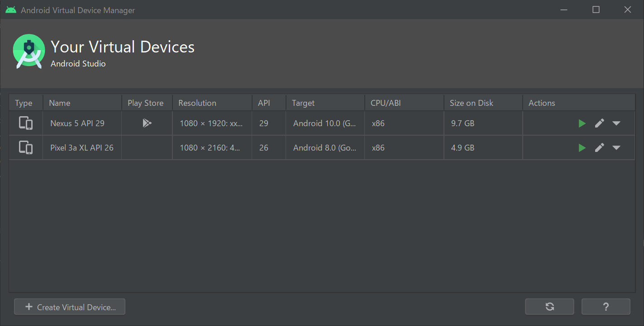Click Create Virtual Device button
This screenshot has width=644, height=326.
pos(70,307)
